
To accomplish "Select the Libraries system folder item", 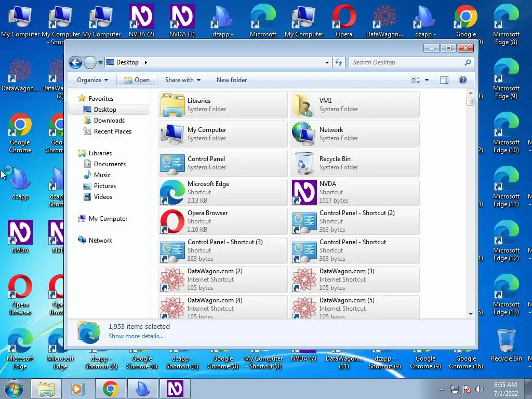I will pos(223,105).
